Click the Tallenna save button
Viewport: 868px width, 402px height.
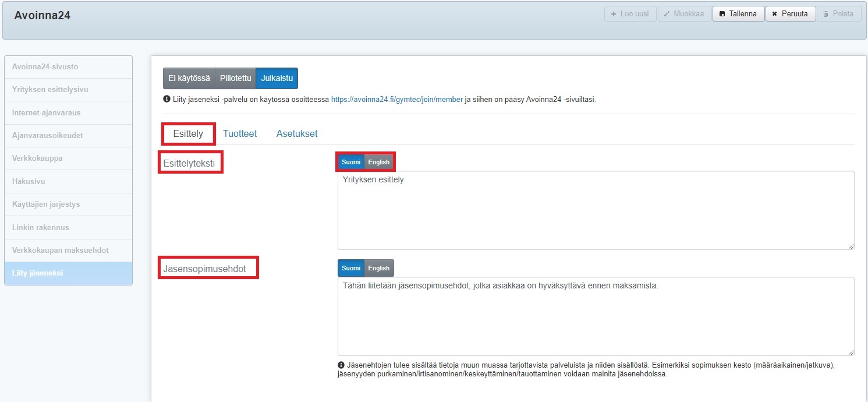pyautogui.click(x=738, y=14)
